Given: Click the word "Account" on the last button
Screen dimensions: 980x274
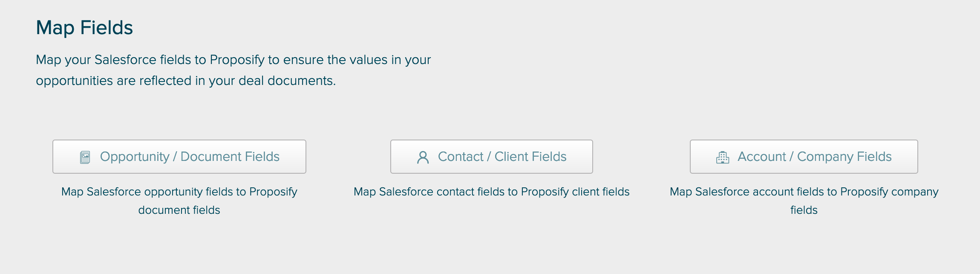Looking at the screenshot, I should (x=761, y=157).
